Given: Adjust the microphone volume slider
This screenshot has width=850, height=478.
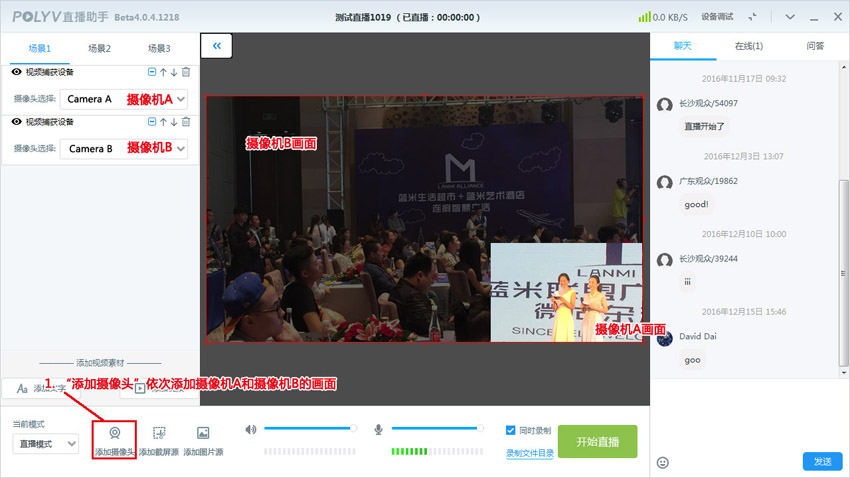Looking at the screenshot, I should (x=437, y=428).
